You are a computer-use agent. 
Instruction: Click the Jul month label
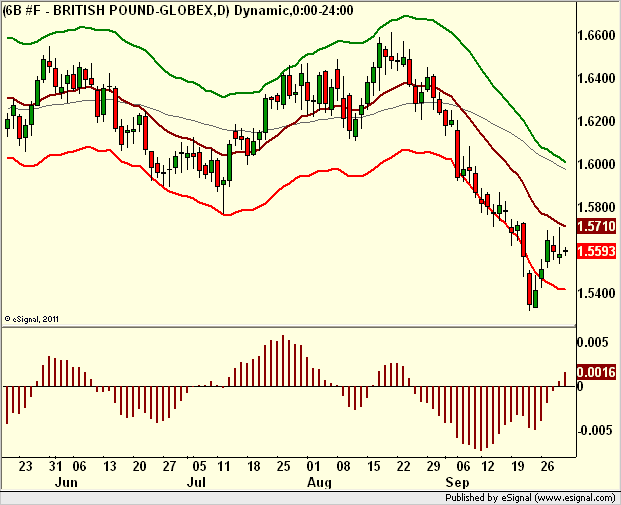(196, 482)
